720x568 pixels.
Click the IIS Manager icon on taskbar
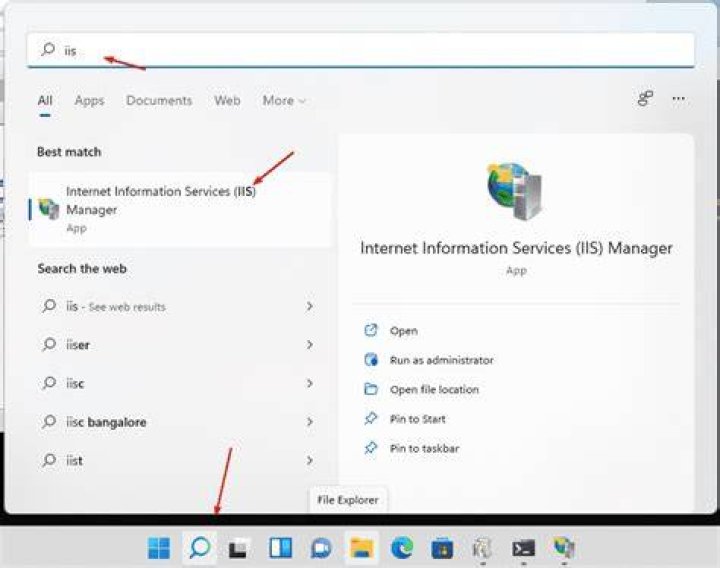pyautogui.click(x=564, y=547)
